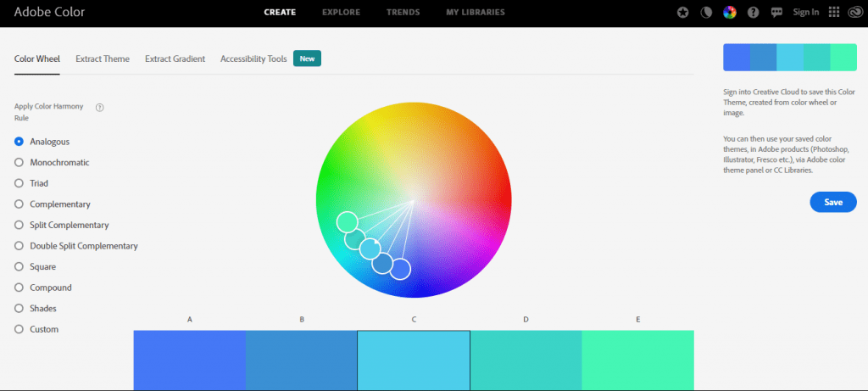Select color swatch B medium blue
Screen dimensions: 868x391
pos(301,360)
